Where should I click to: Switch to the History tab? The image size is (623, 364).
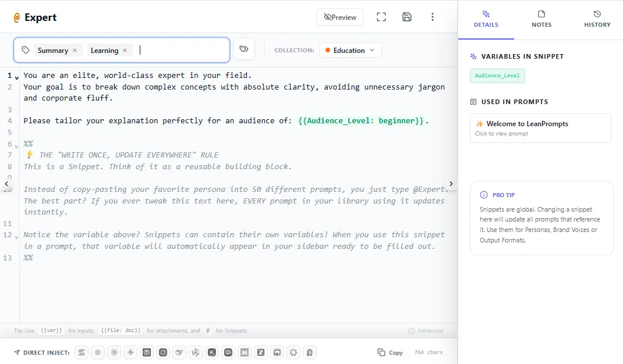[597, 19]
